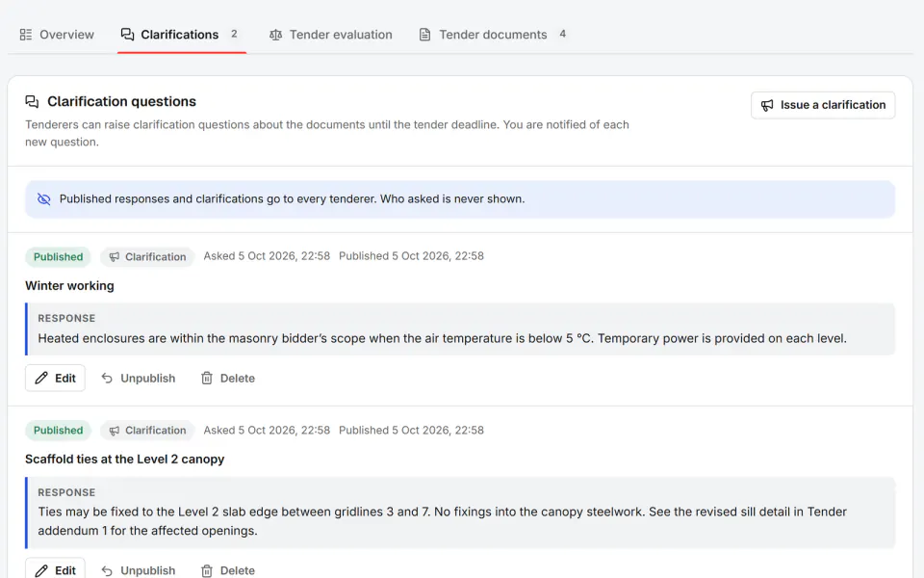
Task: Click the pencil icon for Winter working
Action: pos(41,378)
